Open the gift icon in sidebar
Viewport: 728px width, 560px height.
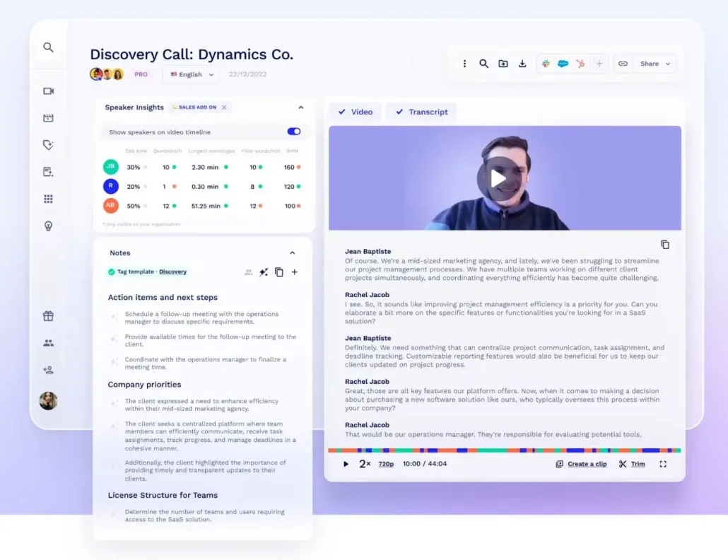tap(48, 316)
